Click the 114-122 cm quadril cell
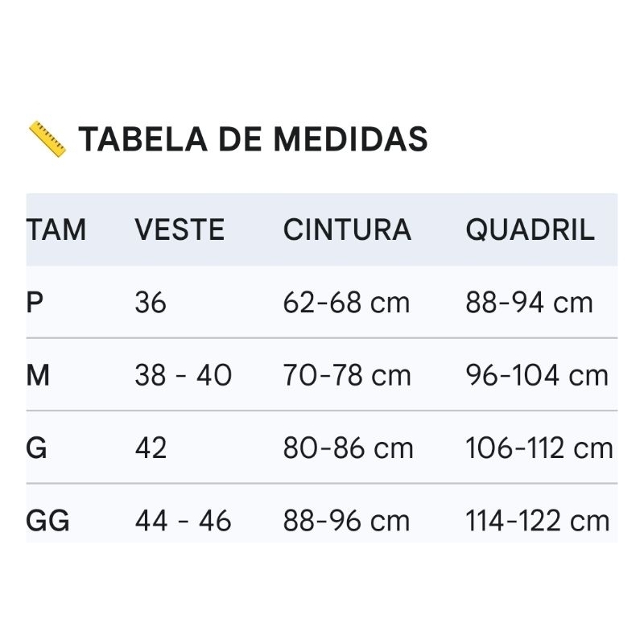644x644 pixels. [537, 521]
